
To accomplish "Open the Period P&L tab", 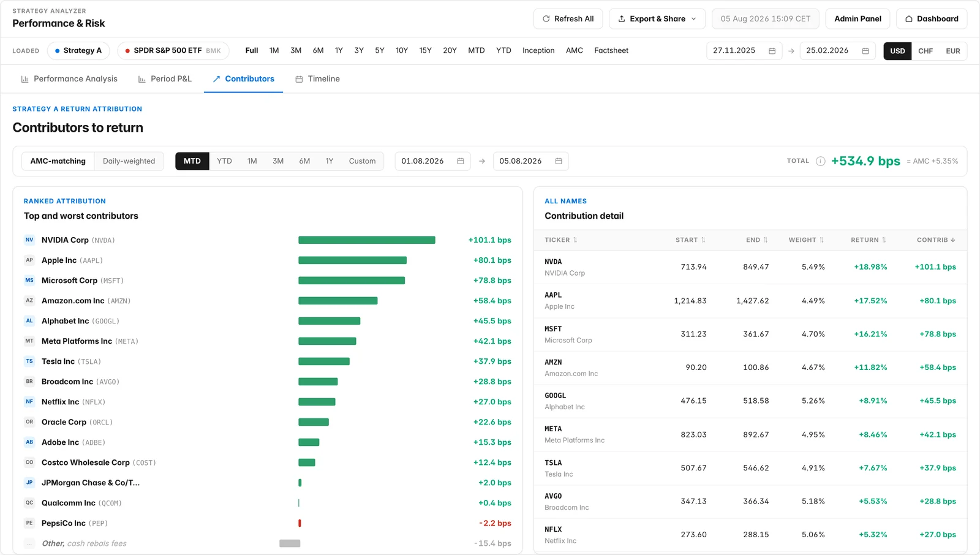I will (165, 79).
